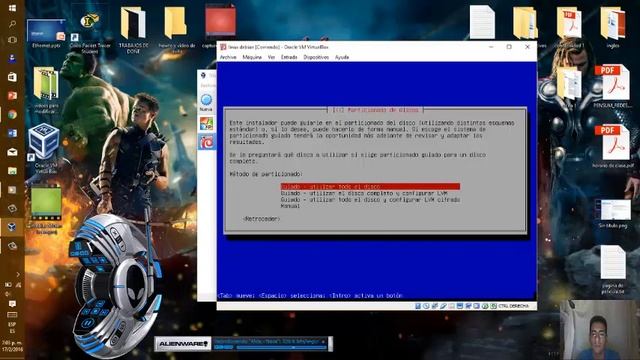640x360 pixels.
Task: Select the Windows XP VM in VirtualBox Manager
Action: (206, 123)
